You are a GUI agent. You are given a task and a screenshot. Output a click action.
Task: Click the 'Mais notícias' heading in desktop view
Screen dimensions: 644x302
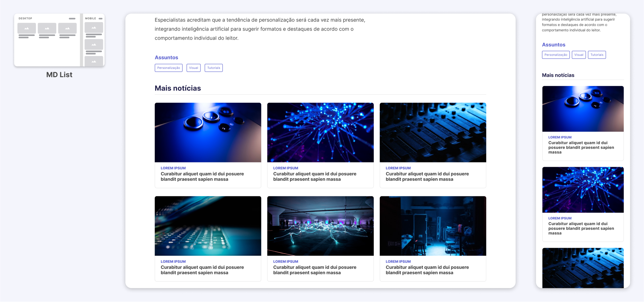(x=178, y=88)
